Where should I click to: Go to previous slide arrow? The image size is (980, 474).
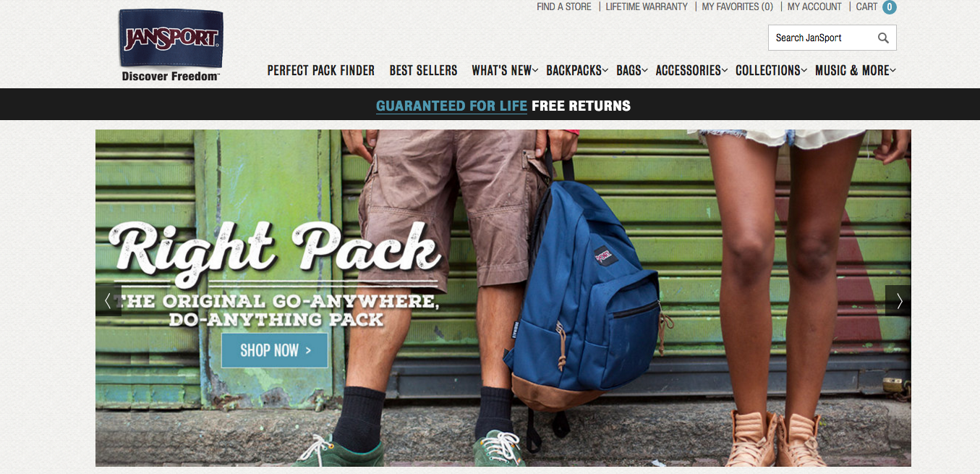108,300
